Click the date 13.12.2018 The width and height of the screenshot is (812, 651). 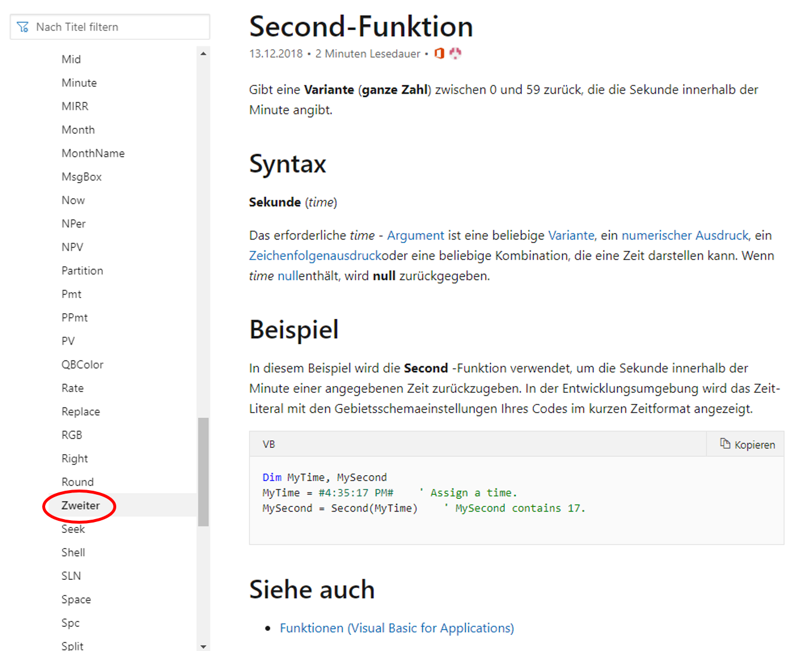276,54
